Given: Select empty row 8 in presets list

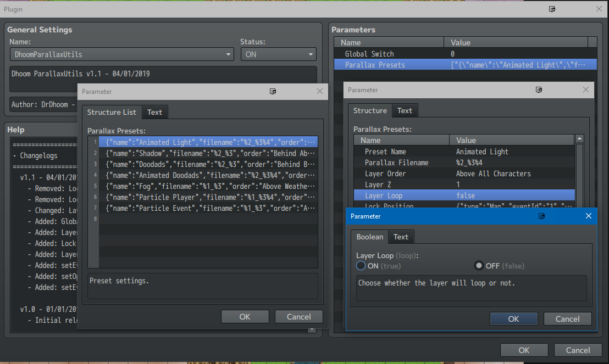Looking at the screenshot, I should [208, 219].
